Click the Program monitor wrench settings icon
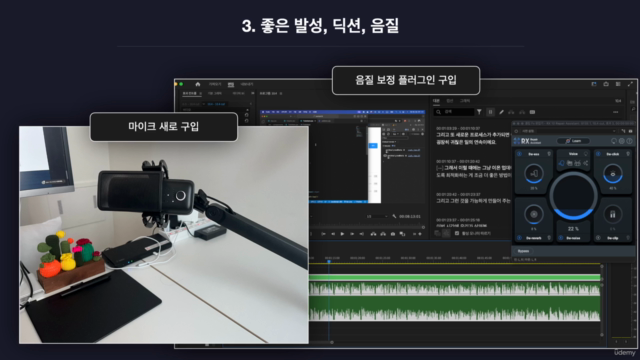The height and width of the screenshot is (360, 640). click(x=394, y=216)
